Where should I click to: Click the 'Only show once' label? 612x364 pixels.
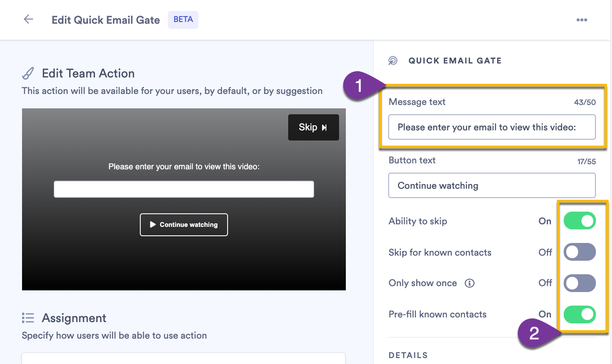(x=423, y=283)
